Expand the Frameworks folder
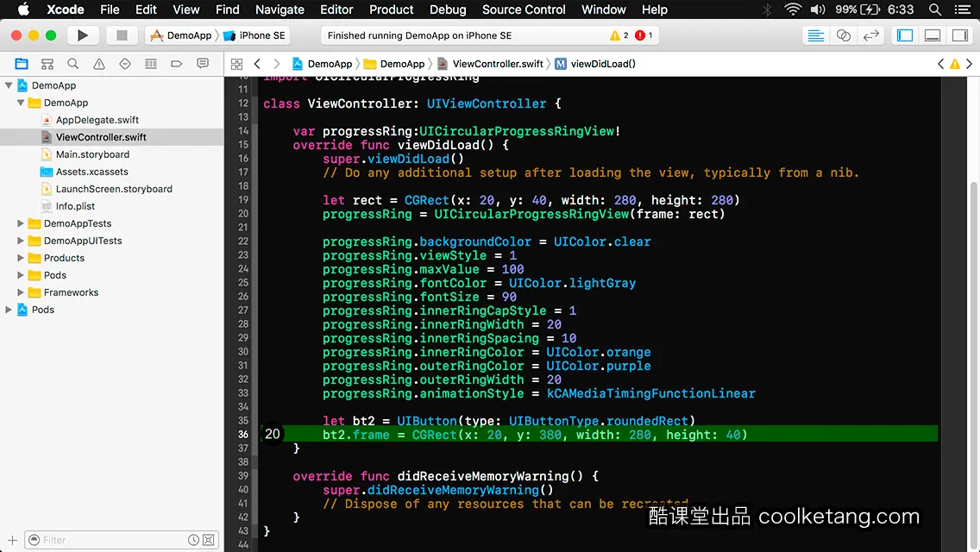Screen dimensions: 980x552 21,292
